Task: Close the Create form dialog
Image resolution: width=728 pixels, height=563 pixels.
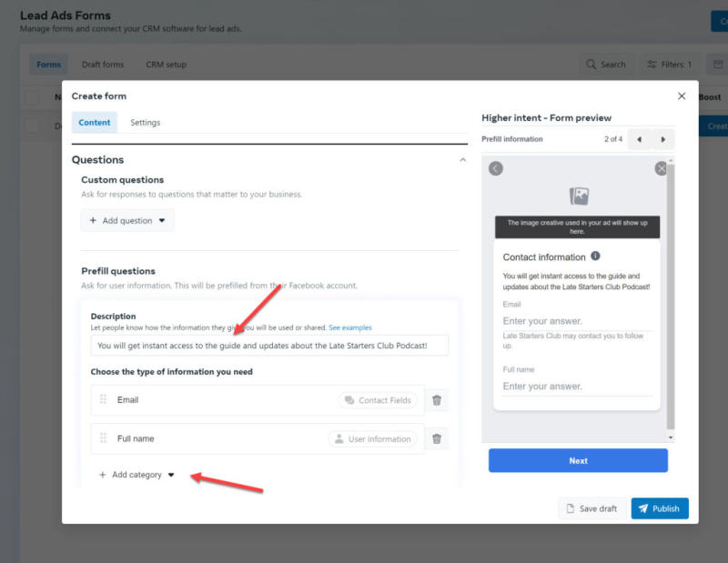Action: pos(682,96)
